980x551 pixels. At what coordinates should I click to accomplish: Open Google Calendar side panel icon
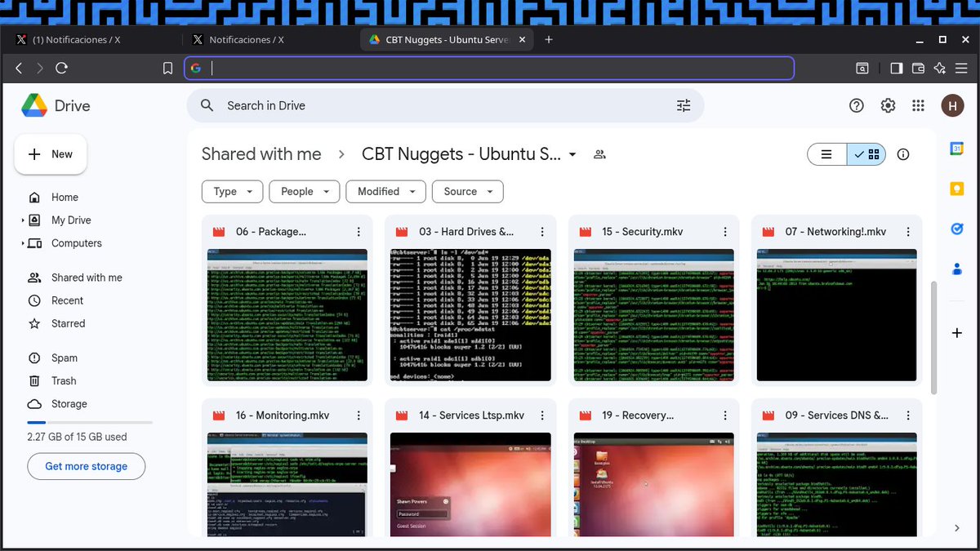coord(957,149)
